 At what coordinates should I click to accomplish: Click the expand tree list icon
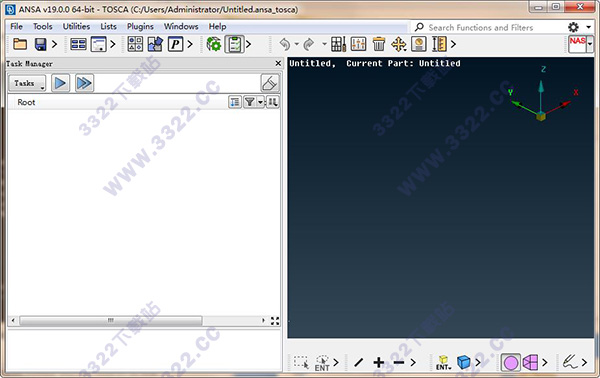click(235, 102)
